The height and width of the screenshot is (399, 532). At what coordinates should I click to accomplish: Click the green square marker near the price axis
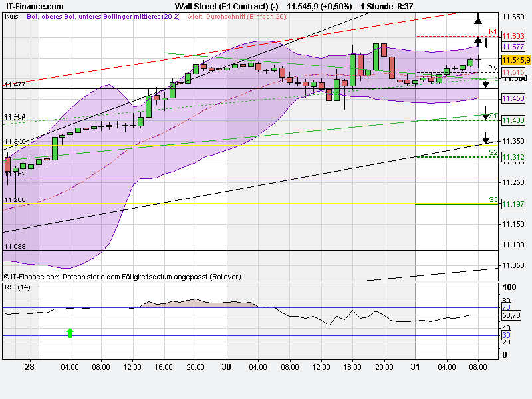(471, 61)
